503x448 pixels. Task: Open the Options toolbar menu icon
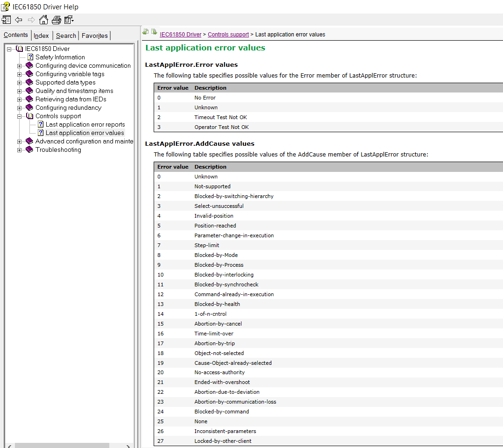(69, 20)
